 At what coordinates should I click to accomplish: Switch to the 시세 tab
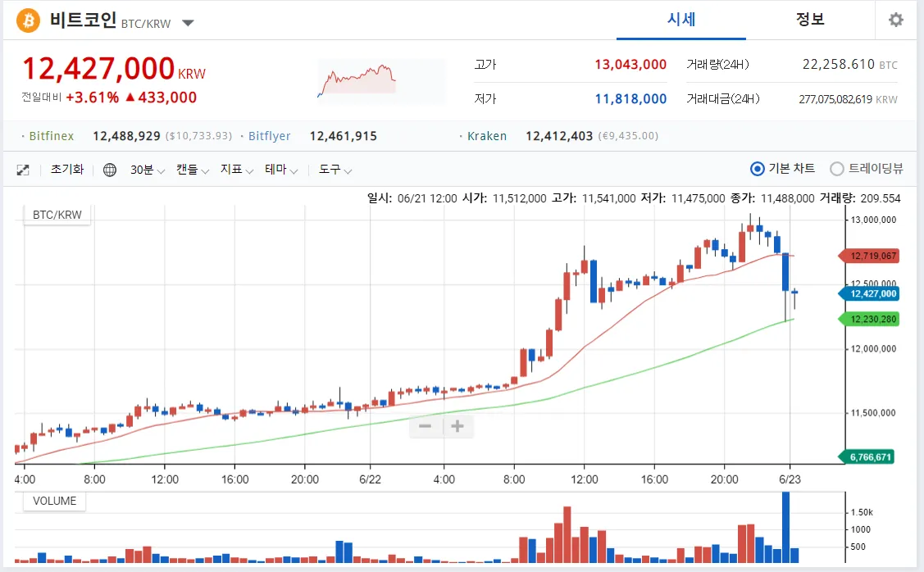click(x=681, y=20)
